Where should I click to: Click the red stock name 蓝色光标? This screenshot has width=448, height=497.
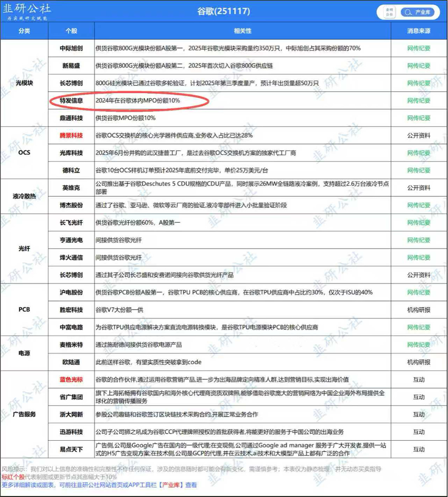click(x=71, y=380)
